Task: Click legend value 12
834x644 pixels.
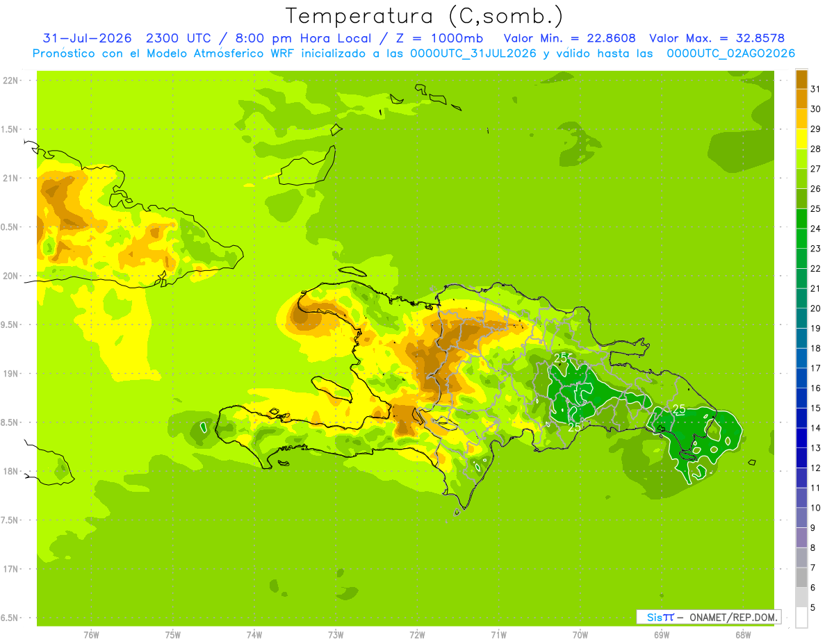Action: (x=815, y=468)
